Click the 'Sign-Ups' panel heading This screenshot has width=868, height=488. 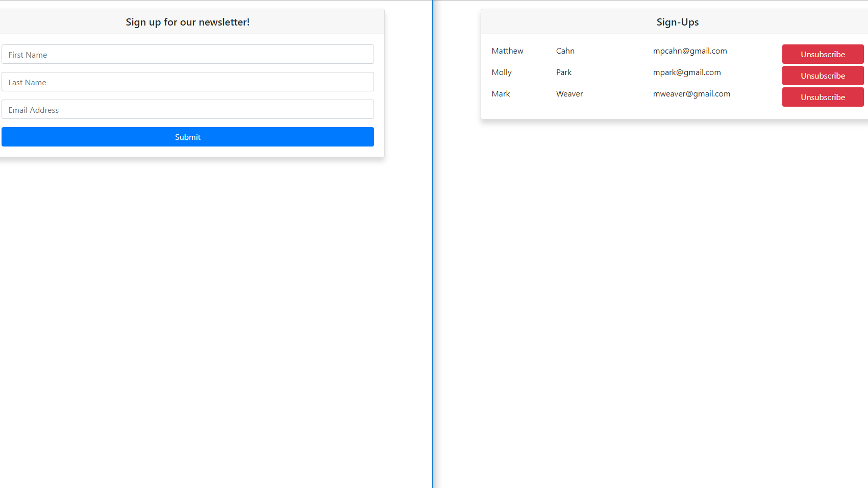[x=678, y=22]
